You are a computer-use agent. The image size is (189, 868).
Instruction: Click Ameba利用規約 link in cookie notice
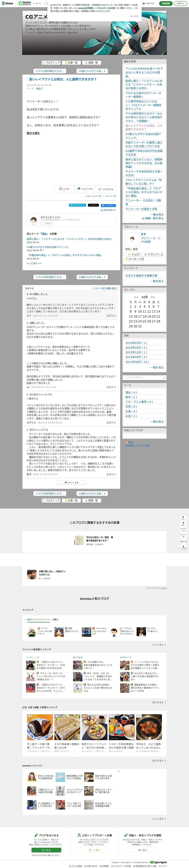(x=86, y=8)
